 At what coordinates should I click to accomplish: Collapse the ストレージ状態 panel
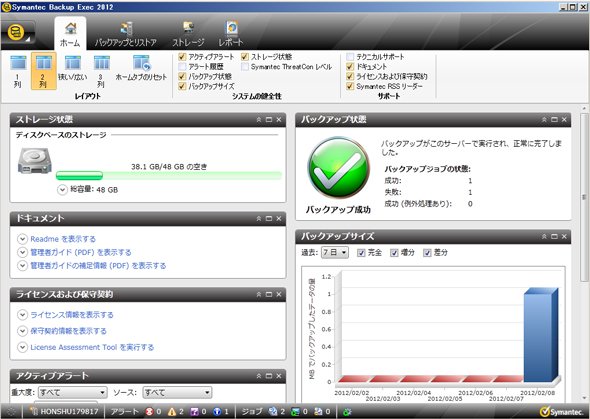pos(259,120)
